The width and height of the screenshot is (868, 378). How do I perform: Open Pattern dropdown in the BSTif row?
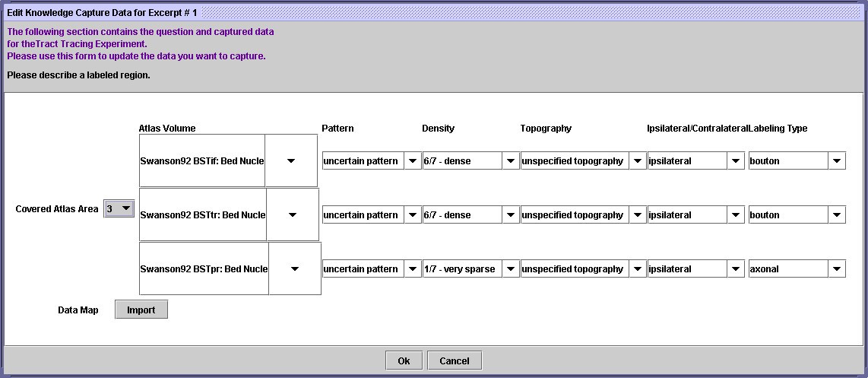(x=411, y=161)
